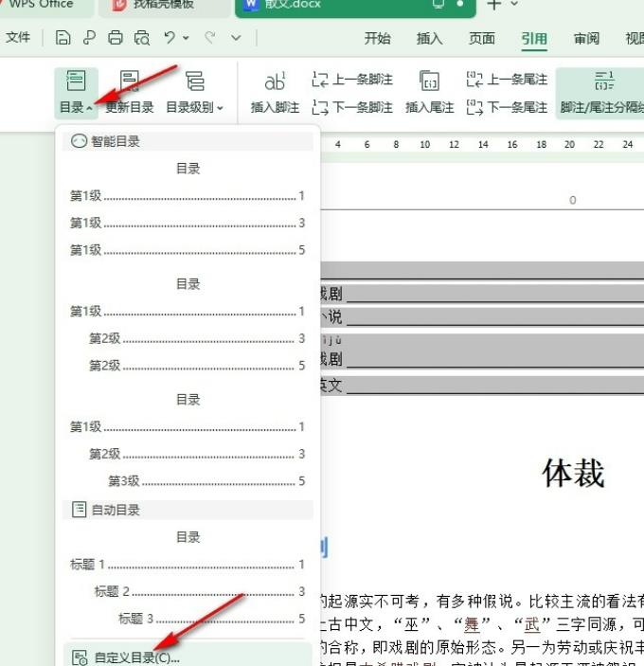Open the 文件 menu

pos(18,37)
